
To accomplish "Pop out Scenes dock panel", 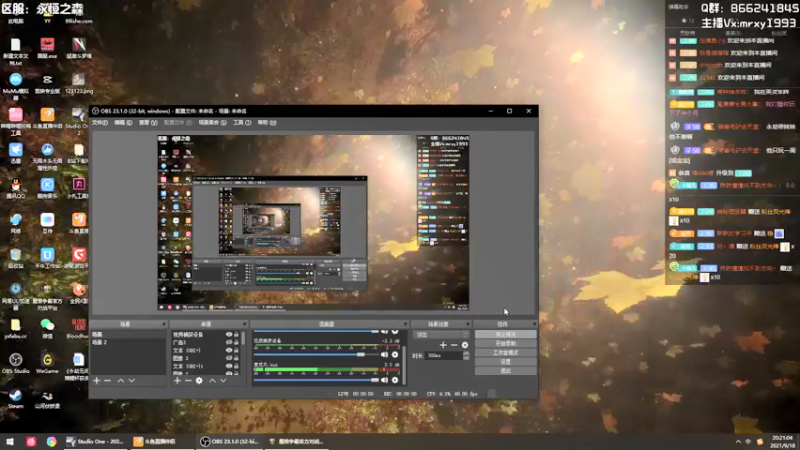I will 164,324.
